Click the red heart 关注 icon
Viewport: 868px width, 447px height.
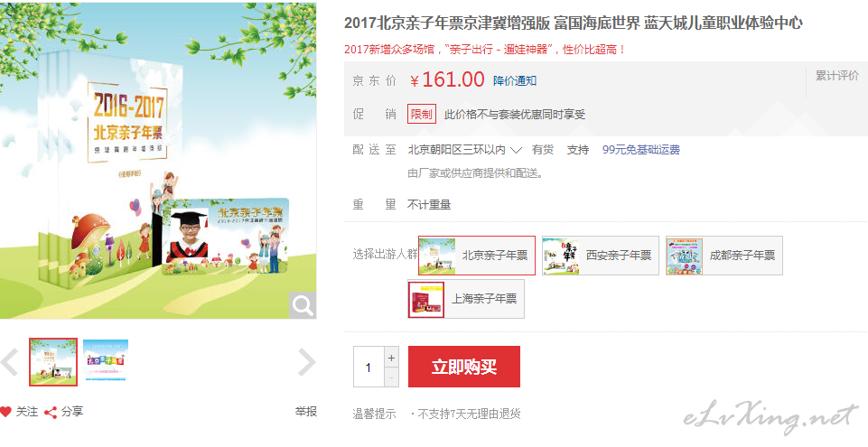click(5, 412)
